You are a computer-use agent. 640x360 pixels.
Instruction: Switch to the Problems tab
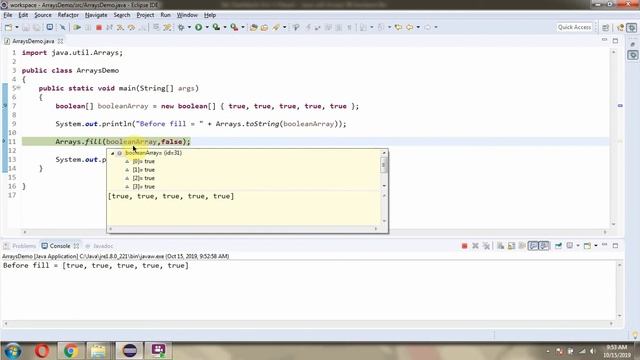(20, 246)
